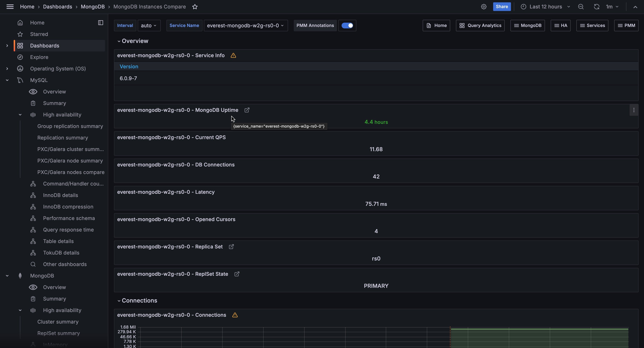Open Replica Set panel link icon
Viewport: 644px width, 348px height.
pyautogui.click(x=231, y=247)
